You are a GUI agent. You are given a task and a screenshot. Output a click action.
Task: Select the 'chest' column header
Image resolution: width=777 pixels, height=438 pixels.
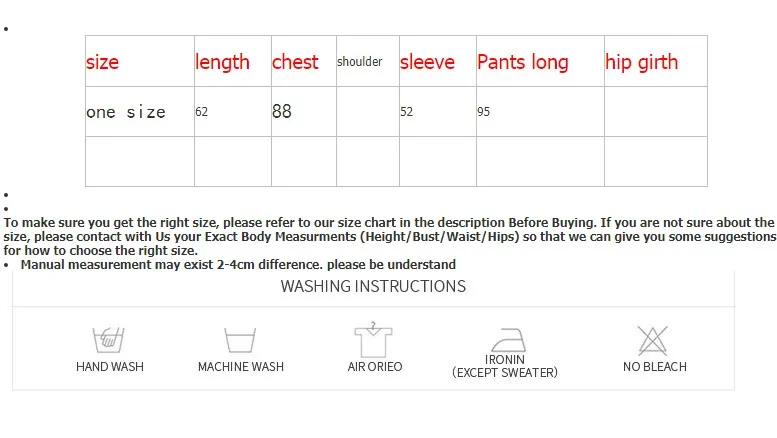(295, 62)
